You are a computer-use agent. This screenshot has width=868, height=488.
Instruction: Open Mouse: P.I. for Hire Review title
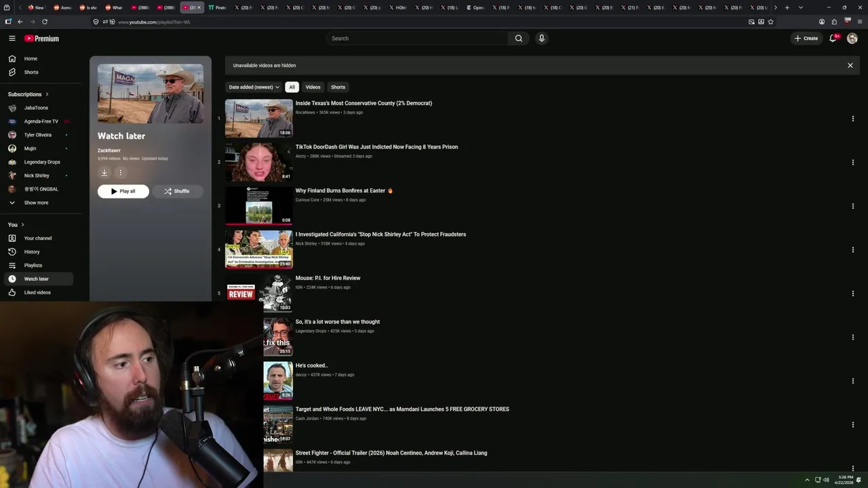328,278
